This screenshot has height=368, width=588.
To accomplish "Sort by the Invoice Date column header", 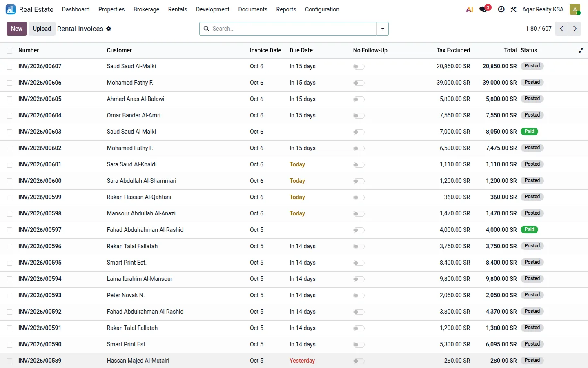I will coord(265,50).
